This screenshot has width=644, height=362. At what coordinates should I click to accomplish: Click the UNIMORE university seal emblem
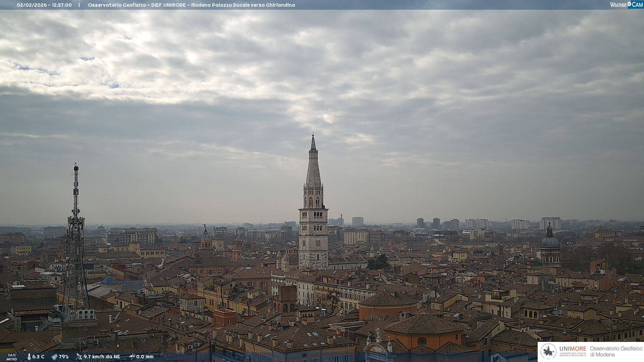coord(548,351)
